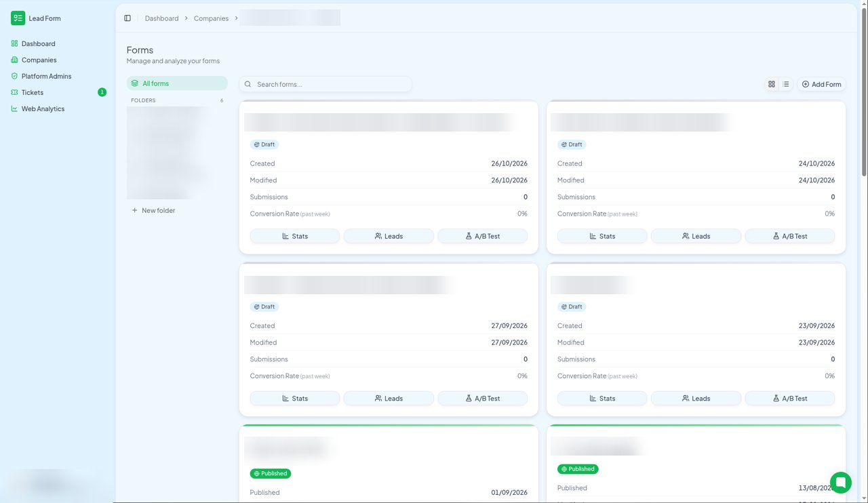Screen dimensions: 868x503
Task: Click the Created date 27/09/2026
Action: (509, 326)
